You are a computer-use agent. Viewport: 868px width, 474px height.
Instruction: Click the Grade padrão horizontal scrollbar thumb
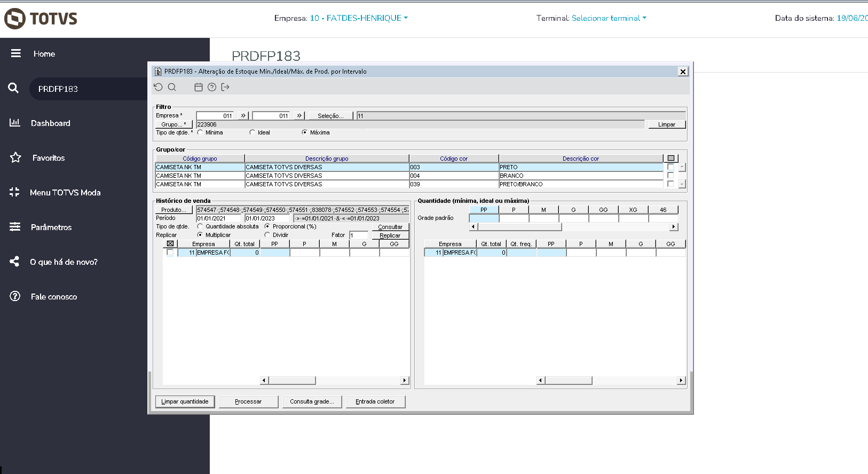[x=519, y=227]
